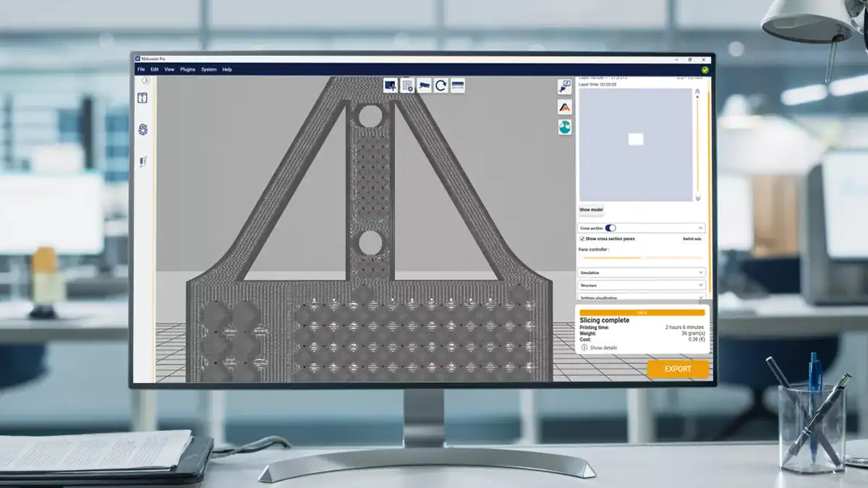The width and height of the screenshot is (868, 488).
Task: Click the Show model button
Action: (x=591, y=210)
